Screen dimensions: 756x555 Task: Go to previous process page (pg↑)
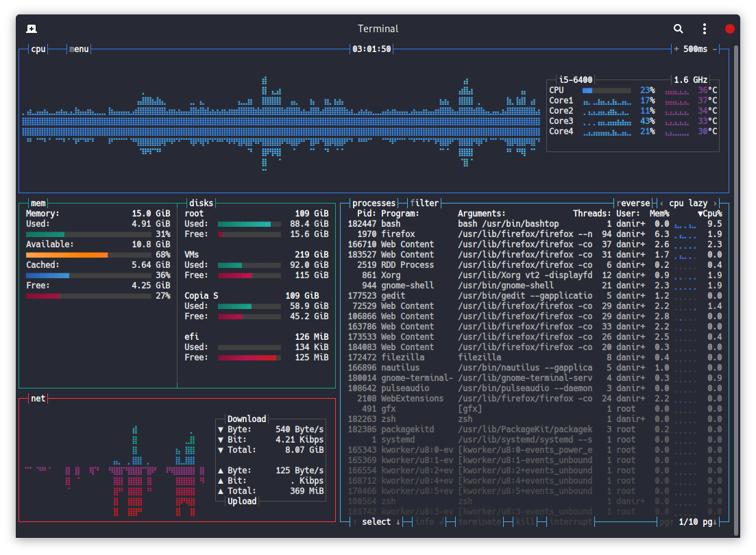coord(666,522)
